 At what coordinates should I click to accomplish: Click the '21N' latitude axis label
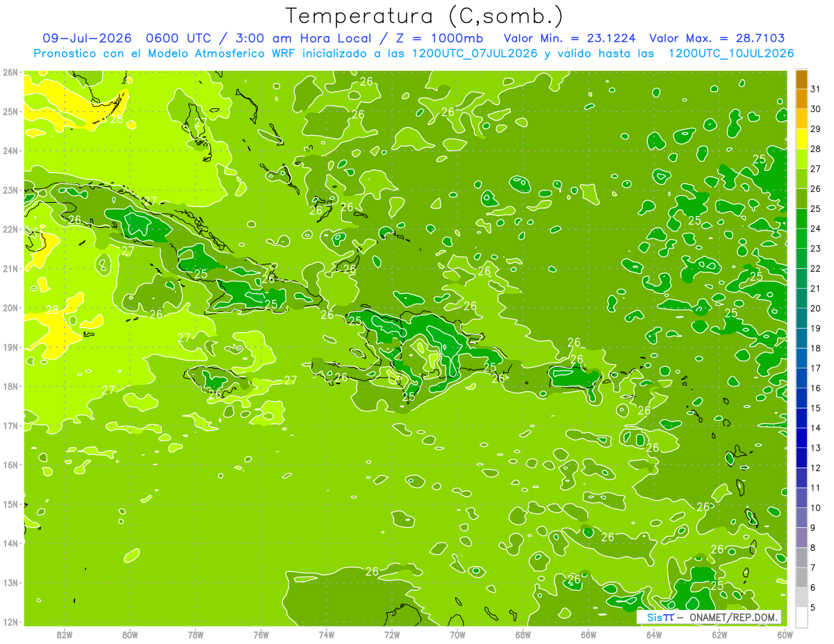tap(10, 269)
